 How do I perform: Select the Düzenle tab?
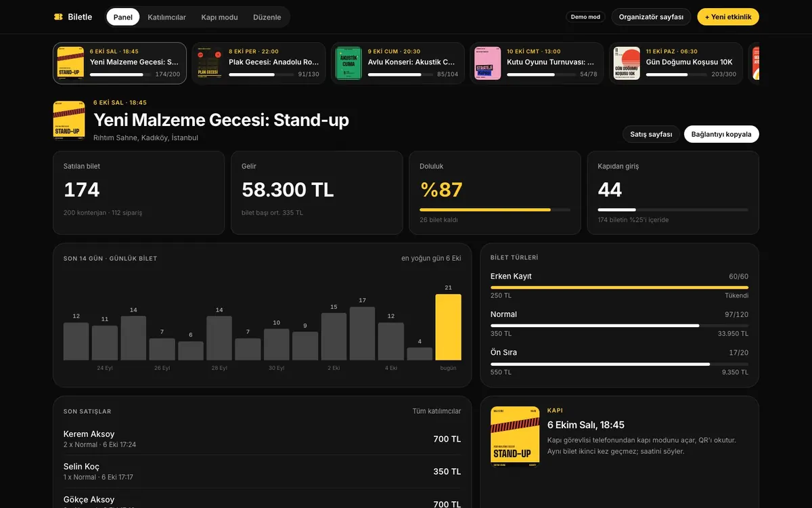pos(267,17)
